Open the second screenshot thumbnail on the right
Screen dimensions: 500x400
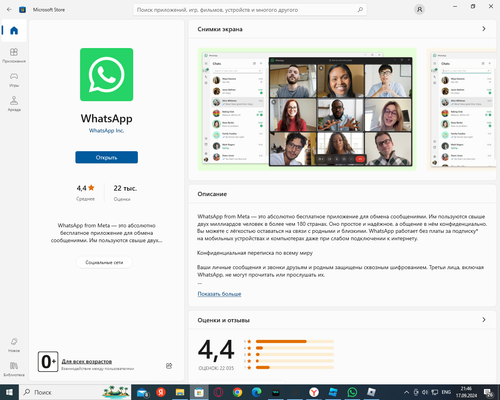(x=462, y=109)
